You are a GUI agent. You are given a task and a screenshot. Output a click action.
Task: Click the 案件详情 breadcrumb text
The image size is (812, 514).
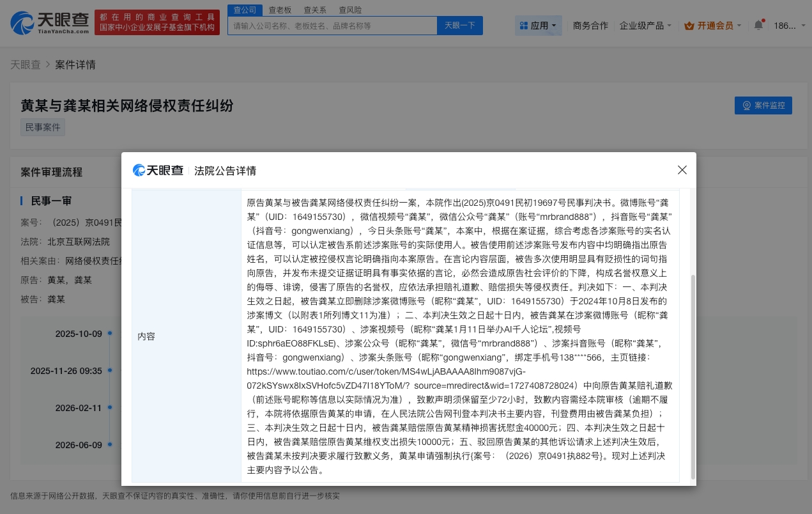[x=75, y=65]
